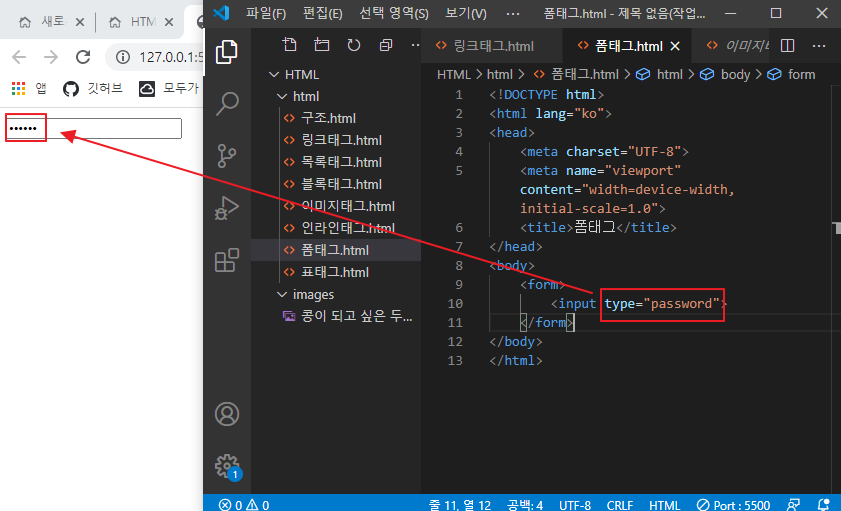Click the HTML breadcrumb root item

point(453,75)
